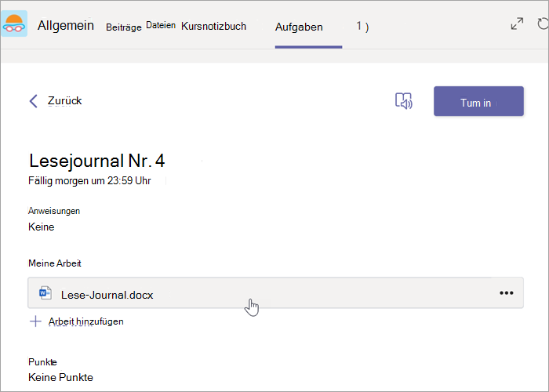Screen dimensions: 549x392
Task: Click the due date text Fällig morgen um 23:59 Uhr
Action: click(89, 180)
